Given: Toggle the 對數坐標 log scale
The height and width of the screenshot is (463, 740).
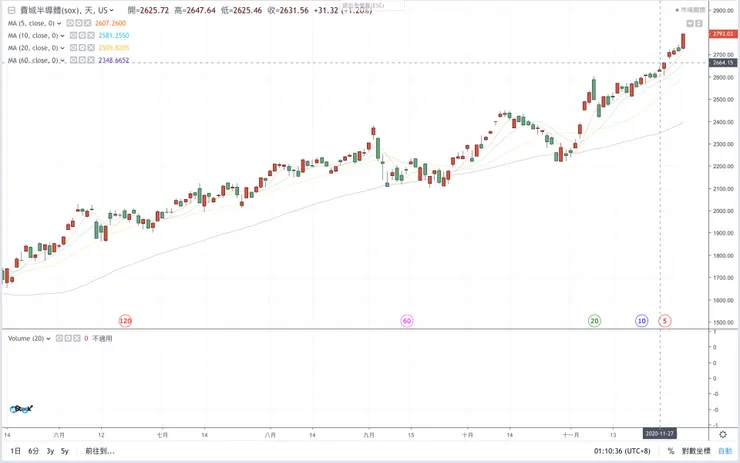Looking at the screenshot, I should [696, 451].
